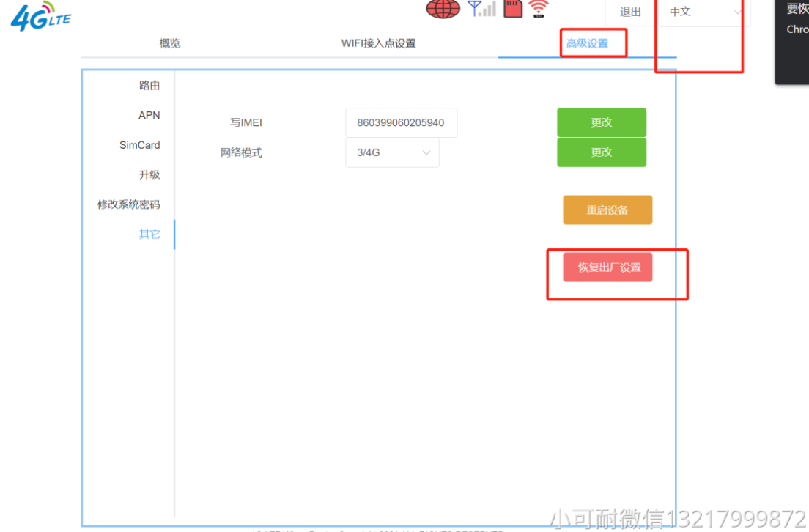The width and height of the screenshot is (809, 532).
Task: Click the red globe internet status icon
Action: click(x=443, y=9)
